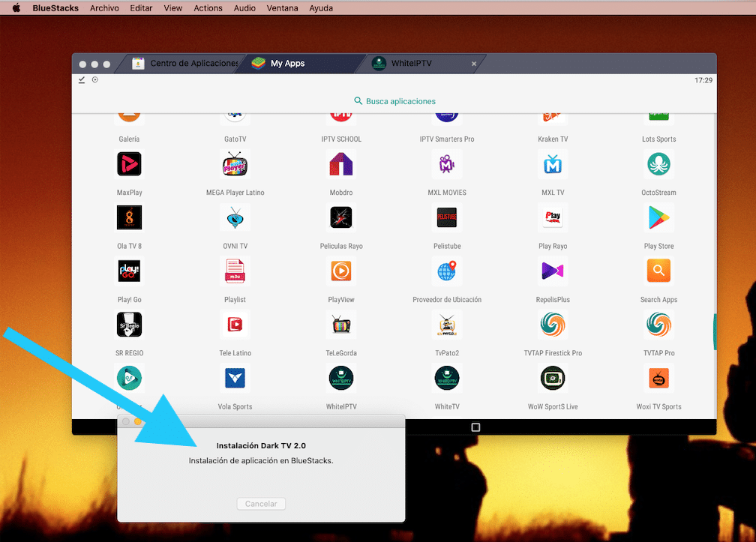
Task: Launch the Mobdro app
Action: 341,164
